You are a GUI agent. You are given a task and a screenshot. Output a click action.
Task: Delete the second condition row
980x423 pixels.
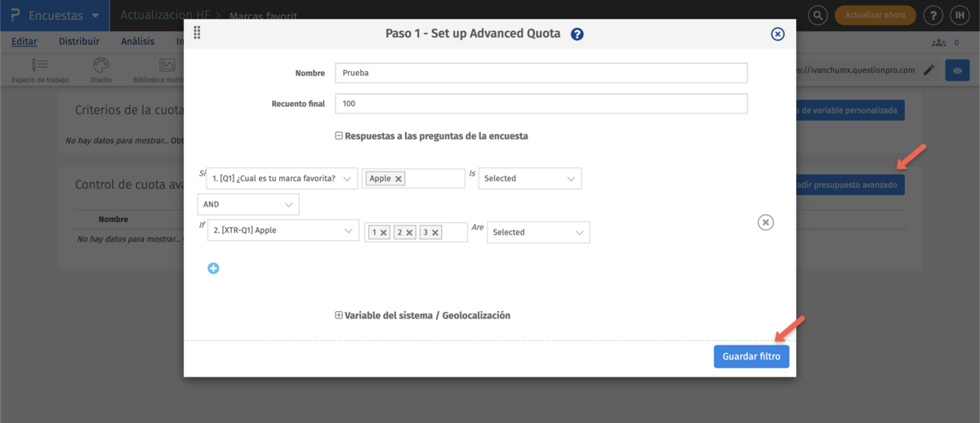[765, 222]
